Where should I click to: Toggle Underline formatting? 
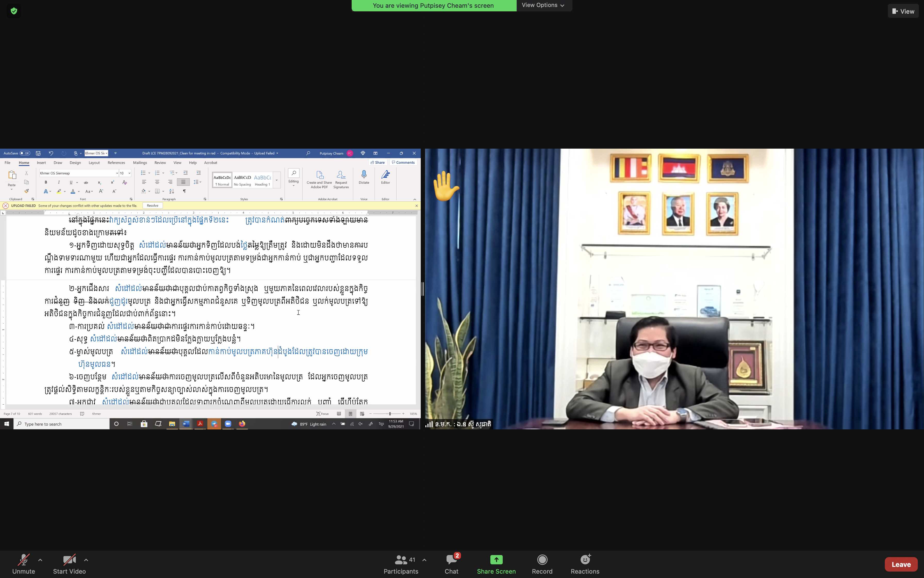coord(71,182)
